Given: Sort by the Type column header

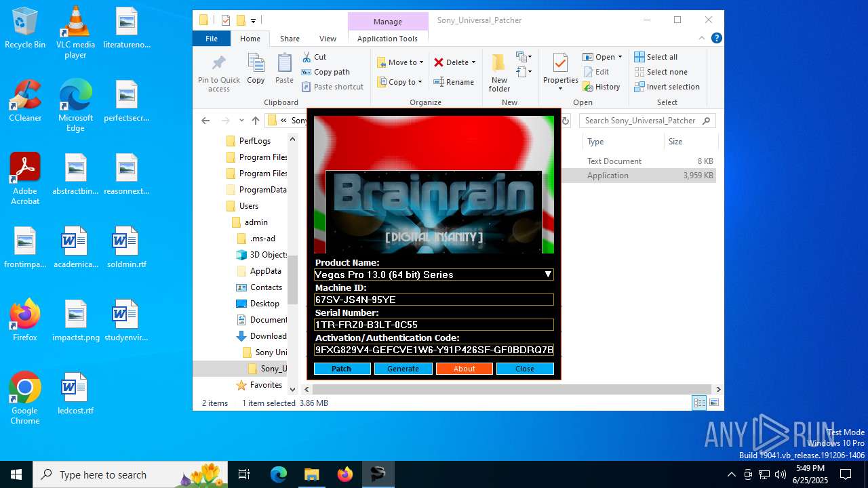Looking at the screenshot, I should click(623, 142).
